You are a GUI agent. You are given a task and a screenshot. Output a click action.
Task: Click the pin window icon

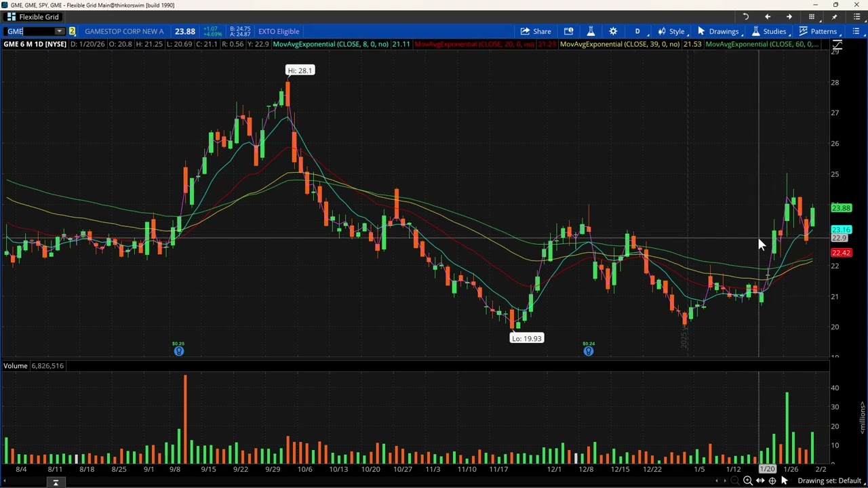click(834, 17)
